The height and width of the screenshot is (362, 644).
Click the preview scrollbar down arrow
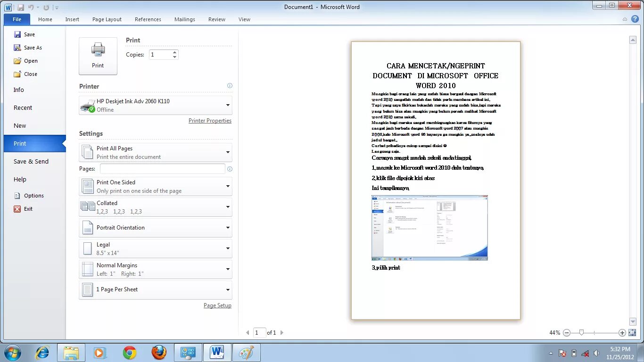tap(633, 321)
